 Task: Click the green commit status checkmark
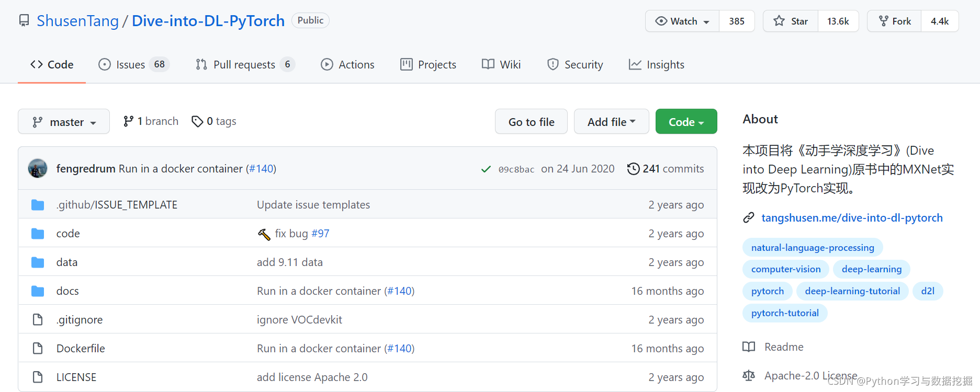tap(486, 169)
